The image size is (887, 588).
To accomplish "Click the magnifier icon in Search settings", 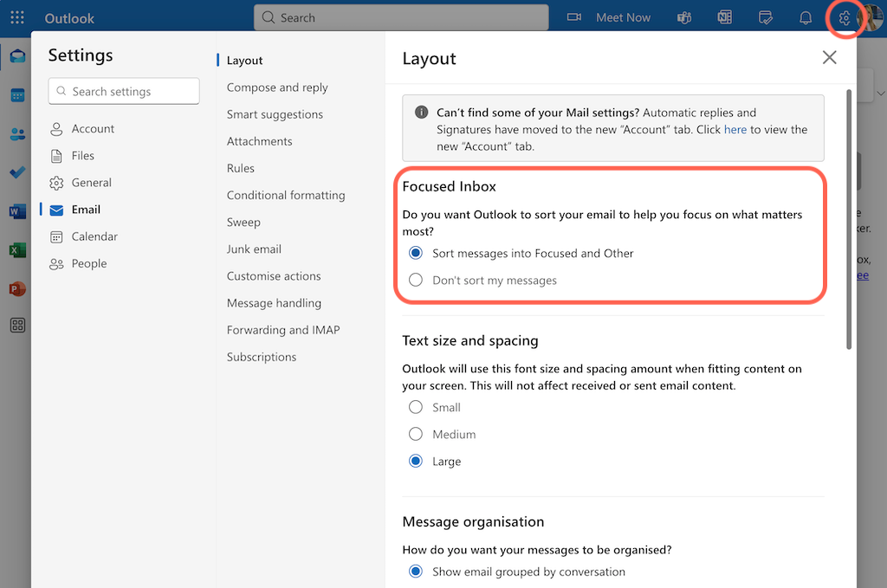I will tap(62, 91).
